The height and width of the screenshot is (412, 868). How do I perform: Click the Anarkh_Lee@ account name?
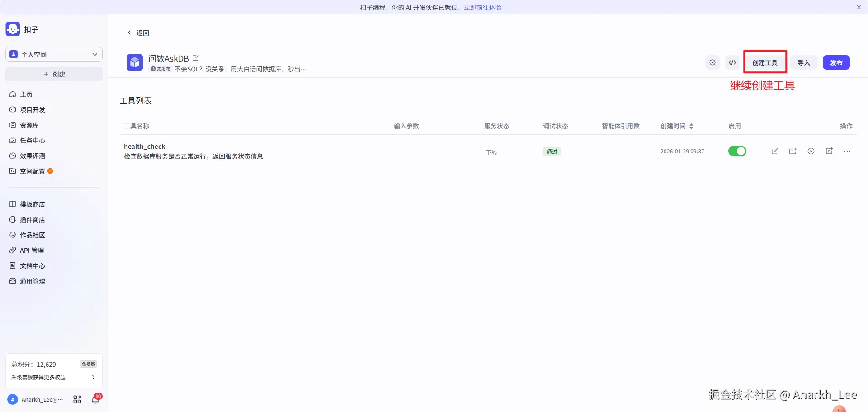point(42,399)
